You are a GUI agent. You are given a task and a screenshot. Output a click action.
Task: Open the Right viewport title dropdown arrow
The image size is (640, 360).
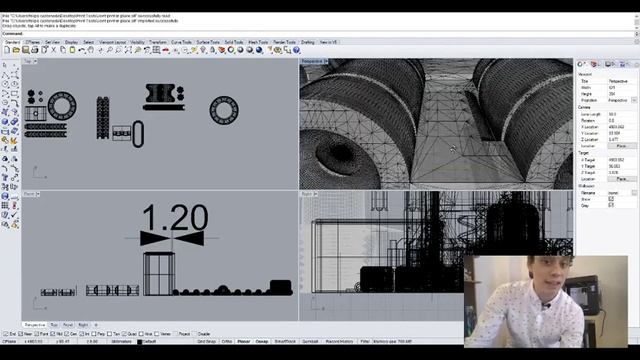[315, 194]
